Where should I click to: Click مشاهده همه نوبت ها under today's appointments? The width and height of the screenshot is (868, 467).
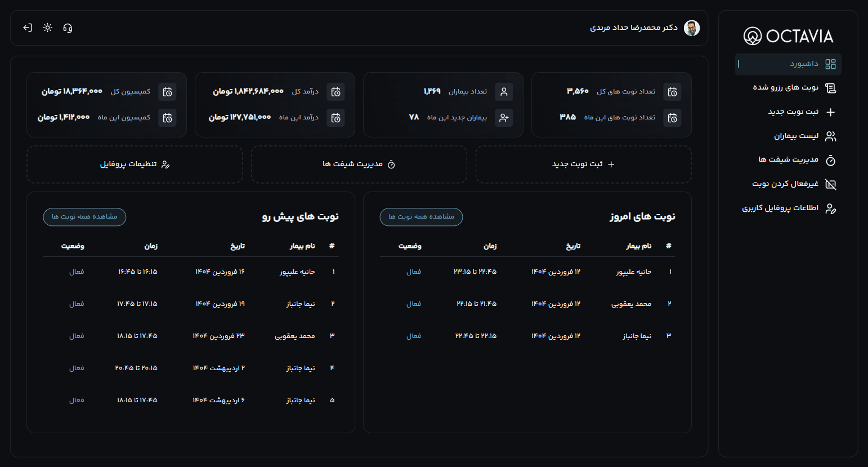[421, 217]
